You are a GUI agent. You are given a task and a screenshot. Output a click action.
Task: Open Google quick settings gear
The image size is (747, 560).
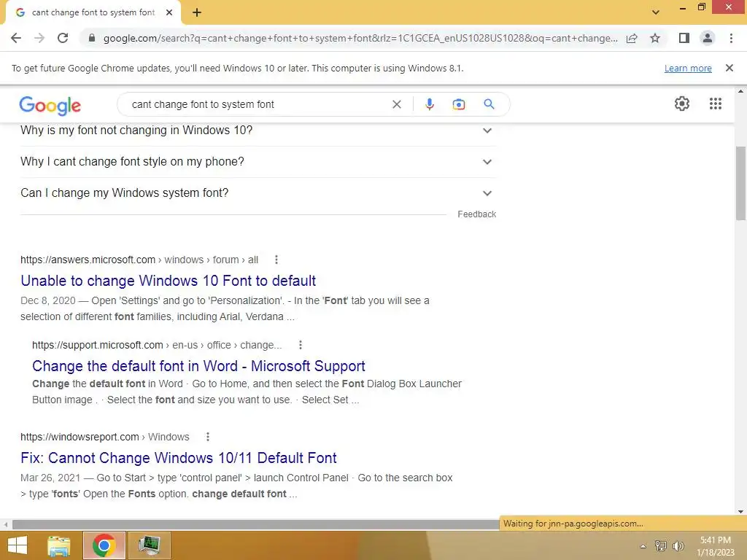pyautogui.click(x=682, y=104)
